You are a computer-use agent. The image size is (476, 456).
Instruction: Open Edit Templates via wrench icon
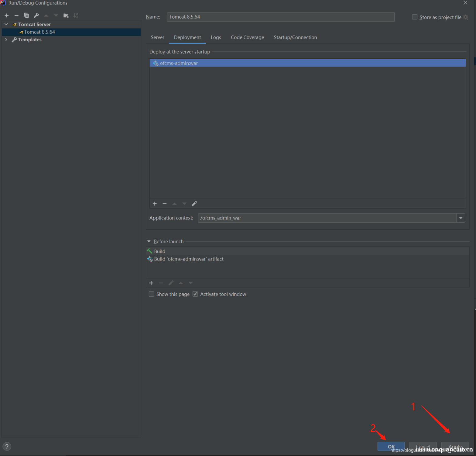(x=36, y=16)
